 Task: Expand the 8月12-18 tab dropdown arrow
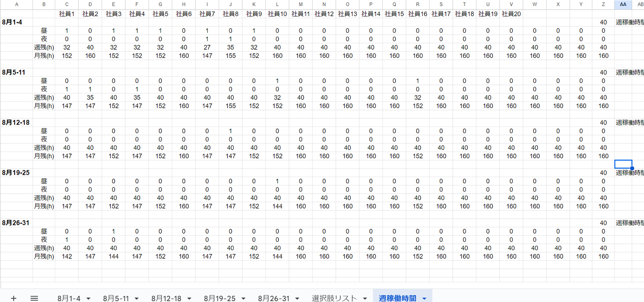tap(189, 299)
